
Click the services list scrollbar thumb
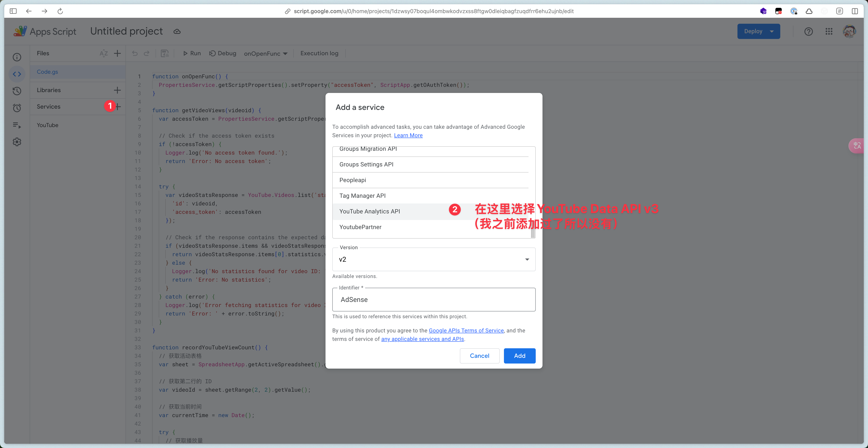click(533, 233)
